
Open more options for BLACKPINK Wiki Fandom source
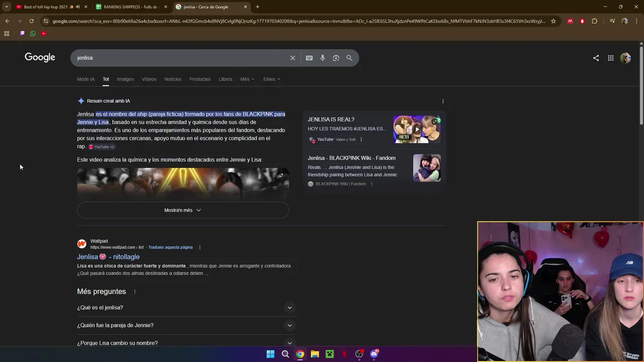coord(371,184)
